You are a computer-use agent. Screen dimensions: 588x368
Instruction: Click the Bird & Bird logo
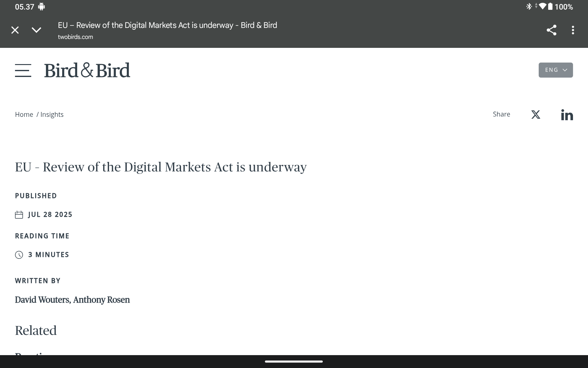(87, 70)
